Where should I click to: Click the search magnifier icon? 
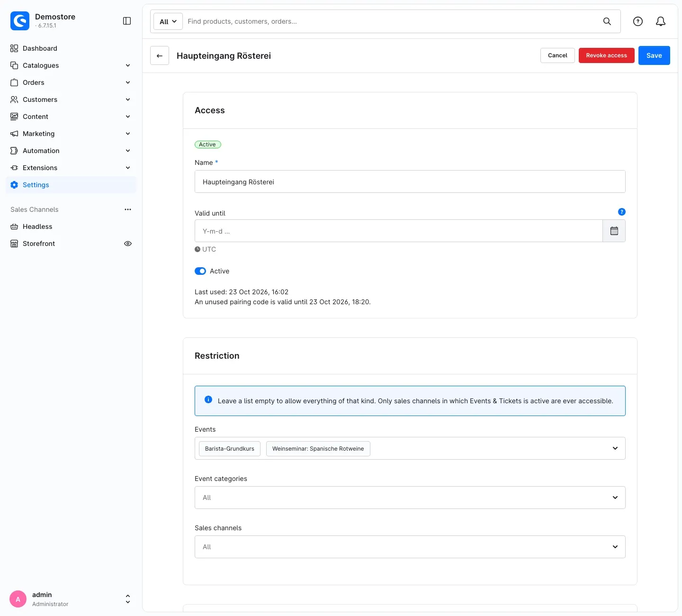(607, 21)
